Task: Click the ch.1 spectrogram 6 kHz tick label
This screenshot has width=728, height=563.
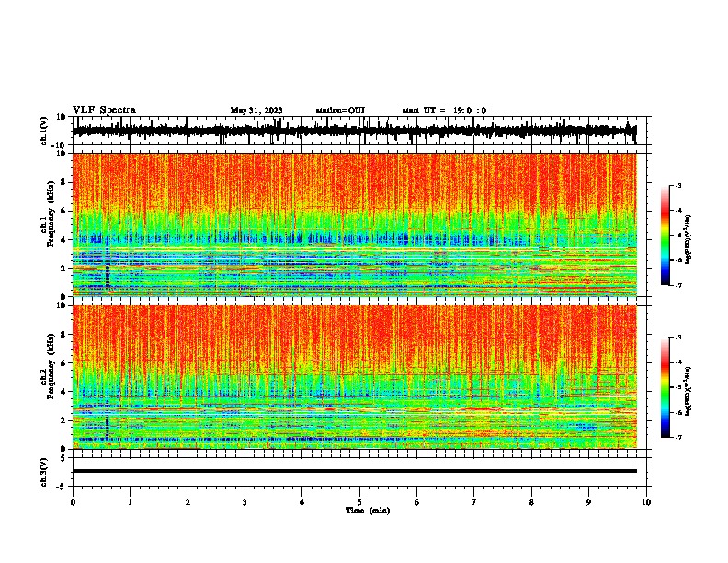Action: [x=64, y=211]
